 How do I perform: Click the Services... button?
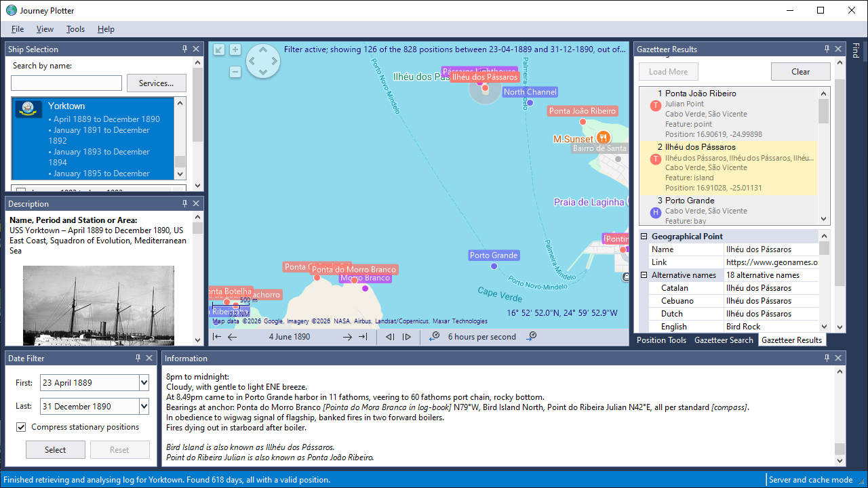click(157, 83)
